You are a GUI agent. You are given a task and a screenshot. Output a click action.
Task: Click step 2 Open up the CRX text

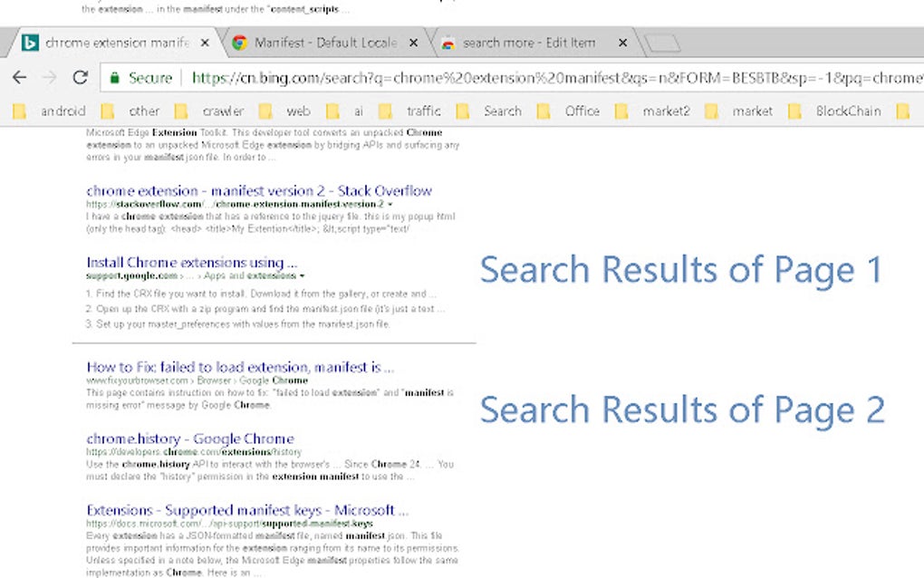[265, 309]
